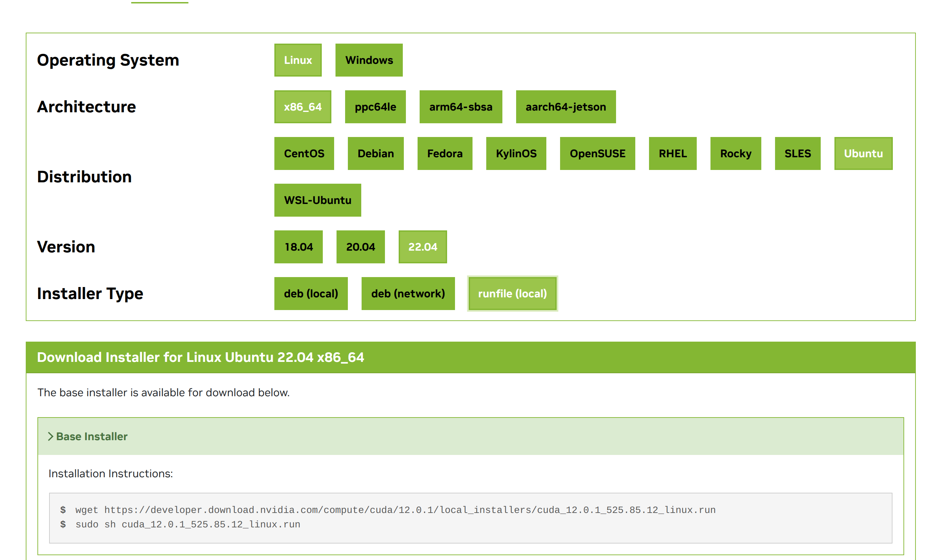933x560 pixels.
Task: Choose the ppc64le architecture
Action: pos(375,107)
